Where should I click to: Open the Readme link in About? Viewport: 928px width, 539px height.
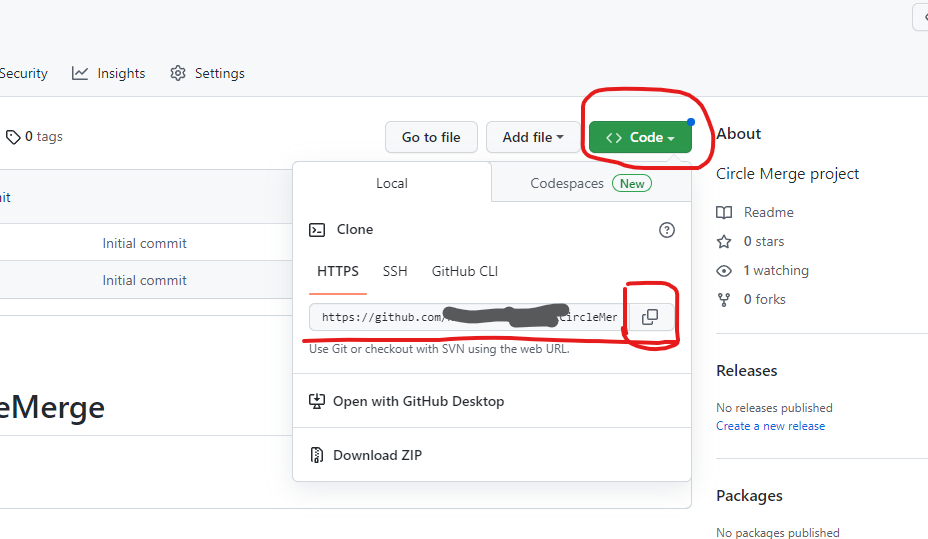point(755,212)
